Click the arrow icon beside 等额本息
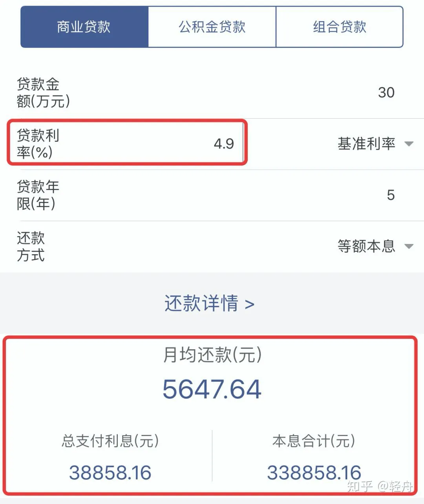The height and width of the screenshot is (504, 424). click(x=409, y=246)
